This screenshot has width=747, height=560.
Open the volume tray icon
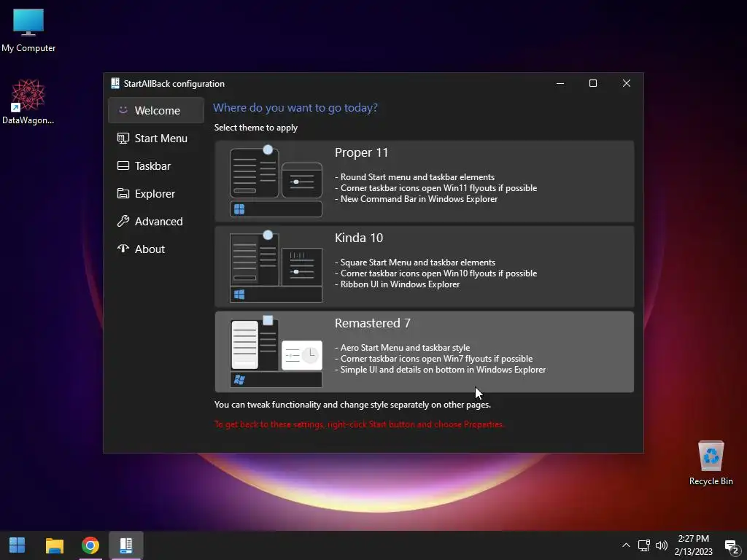tap(661, 545)
